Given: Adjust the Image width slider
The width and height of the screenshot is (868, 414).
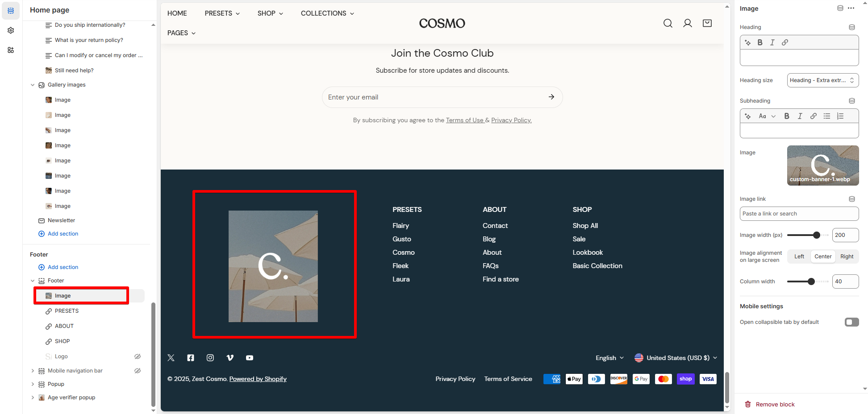Looking at the screenshot, I should pyautogui.click(x=816, y=235).
